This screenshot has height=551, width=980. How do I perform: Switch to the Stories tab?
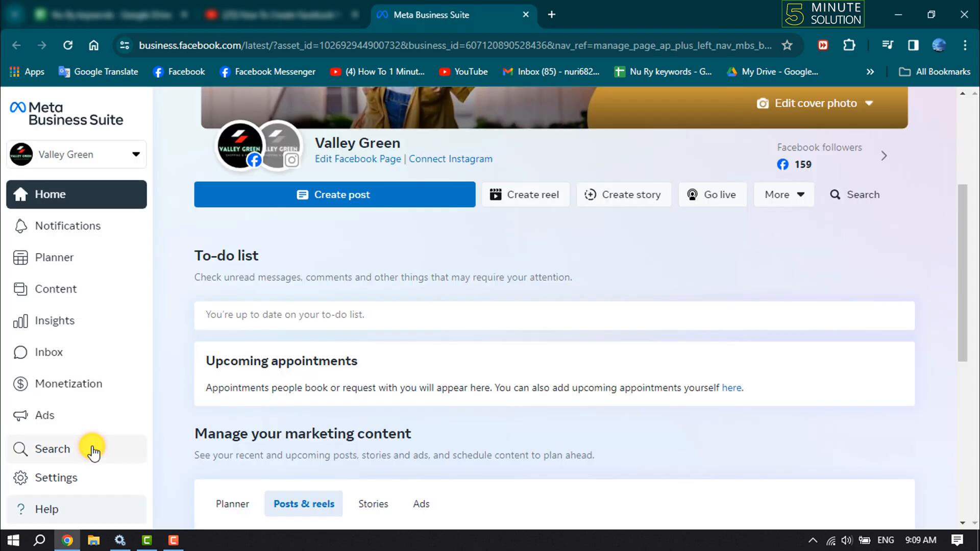click(373, 504)
